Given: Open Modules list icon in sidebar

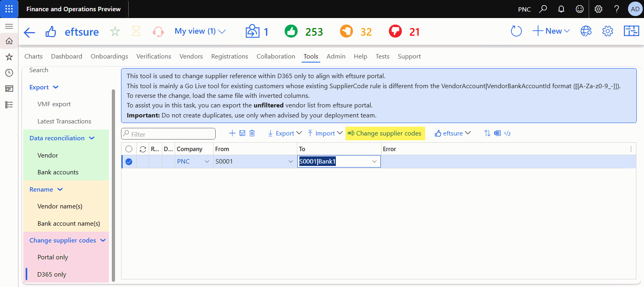Looking at the screenshot, I should [9, 105].
